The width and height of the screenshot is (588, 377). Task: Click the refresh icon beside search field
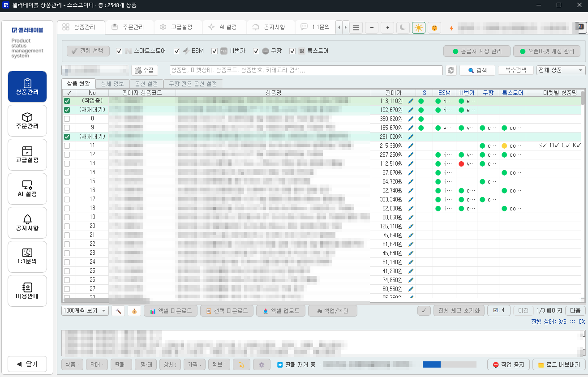click(451, 70)
